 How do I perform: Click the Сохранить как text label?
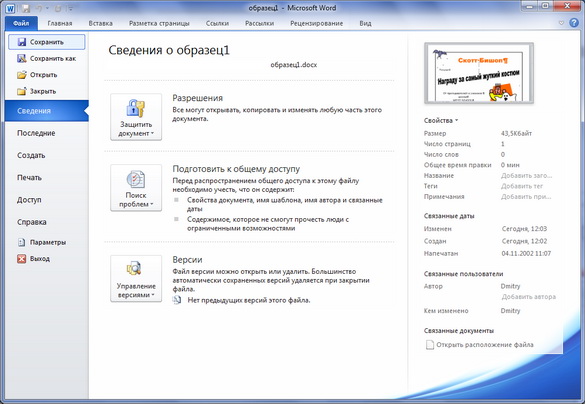(x=53, y=59)
